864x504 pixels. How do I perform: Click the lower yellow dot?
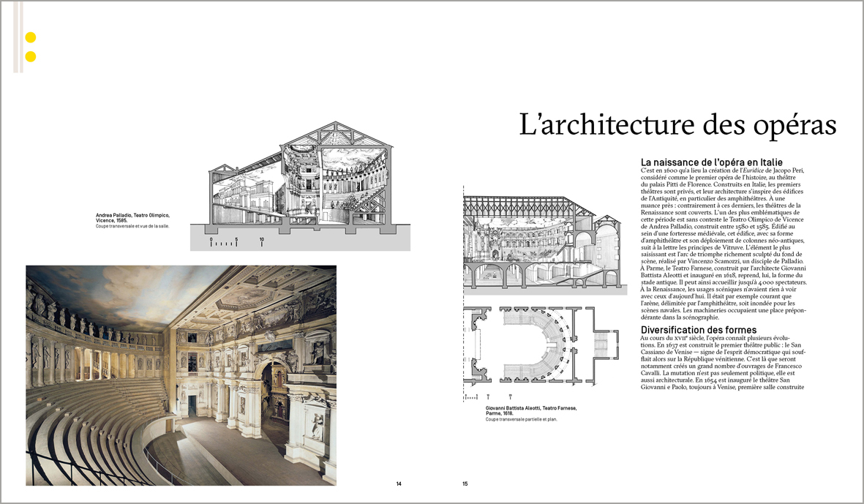point(31,57)
